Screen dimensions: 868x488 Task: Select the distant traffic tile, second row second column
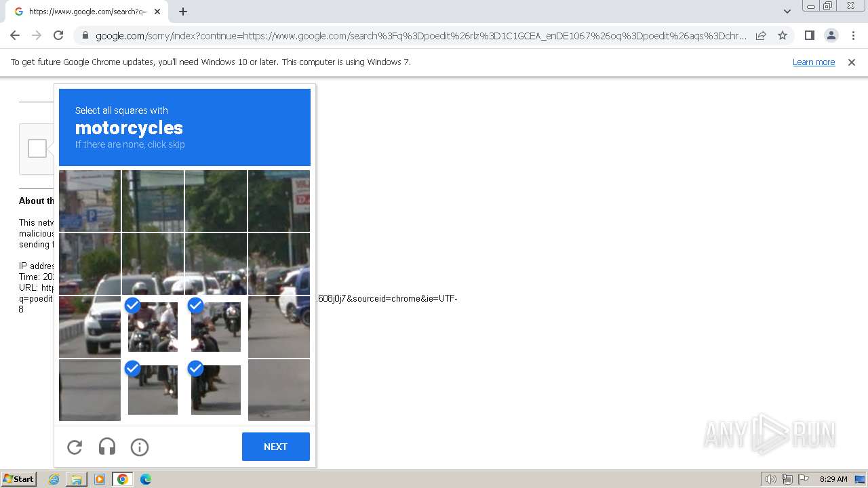pyautogui.click(x=153, y=264)
